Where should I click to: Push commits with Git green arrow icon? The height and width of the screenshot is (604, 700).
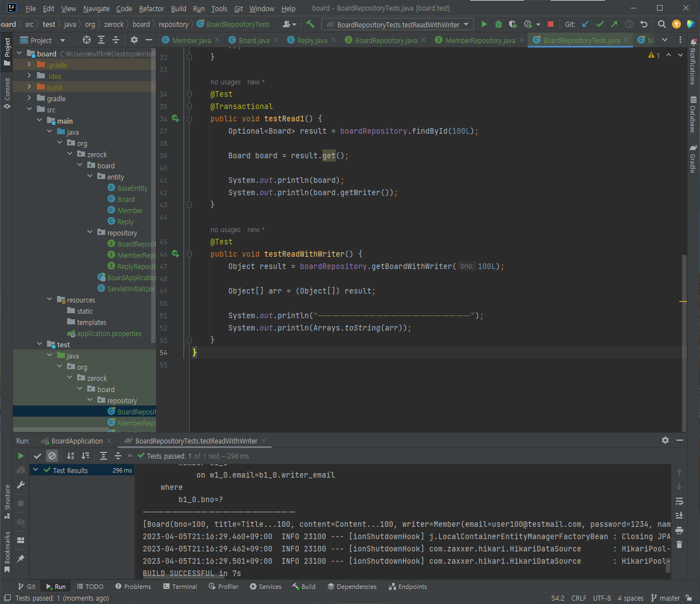[x=614, y=24]
